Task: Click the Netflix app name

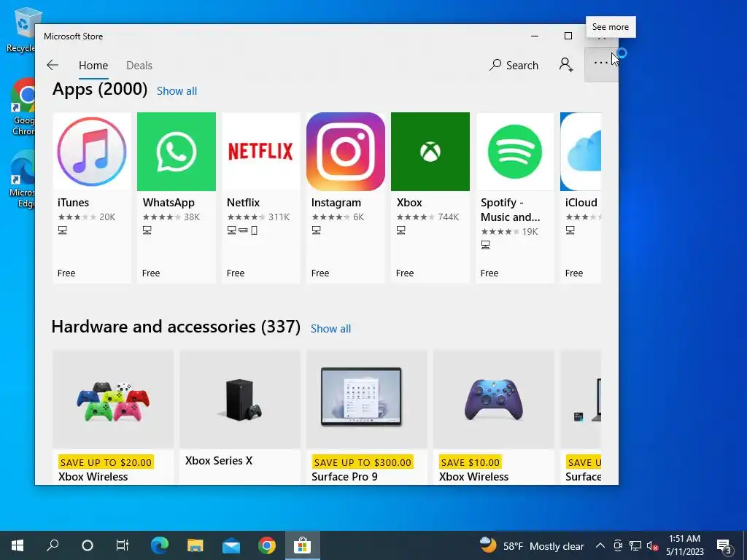Action: pos(244,203)
